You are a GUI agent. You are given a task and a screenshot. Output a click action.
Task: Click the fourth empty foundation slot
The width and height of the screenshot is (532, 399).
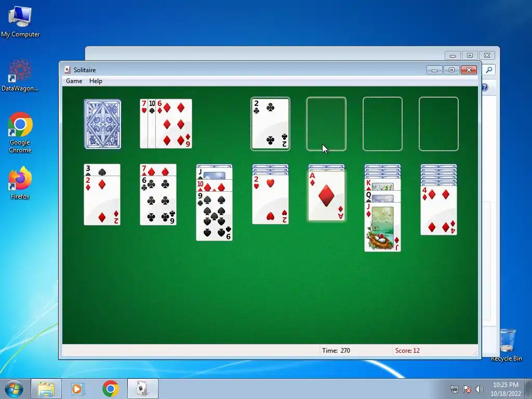[438, 124]
